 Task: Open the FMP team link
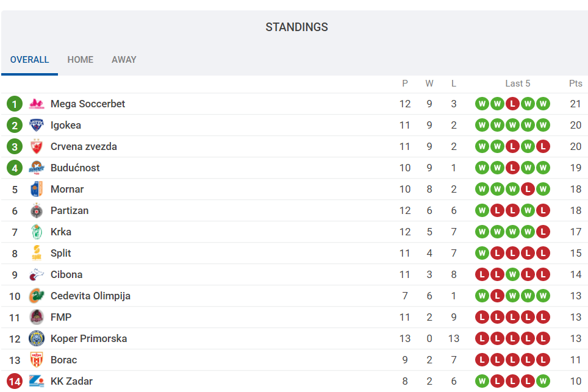[x=61, y=317]
